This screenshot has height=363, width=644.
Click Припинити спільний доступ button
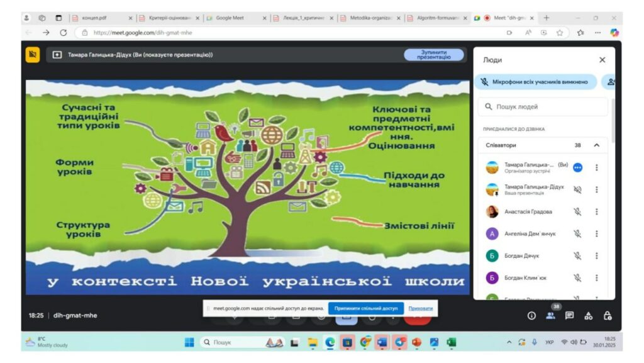pyautogui.click(x=366, y=309)
